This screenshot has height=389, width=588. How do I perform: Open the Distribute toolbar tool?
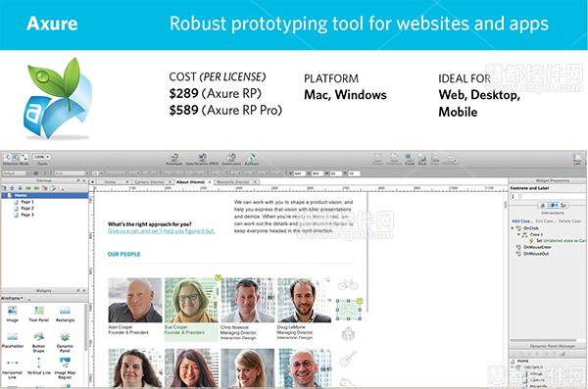pyautogui.click(x=451, y=159)
